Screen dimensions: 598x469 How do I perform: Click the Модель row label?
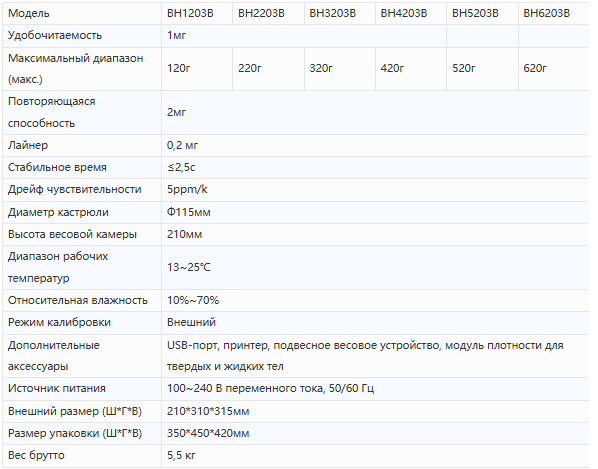coord(29,13)
